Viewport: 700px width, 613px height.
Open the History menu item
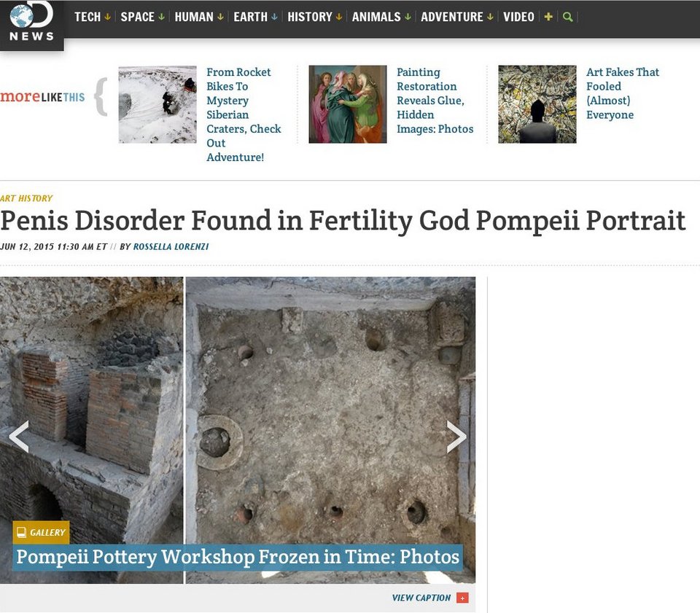click(x=310, y=17)
